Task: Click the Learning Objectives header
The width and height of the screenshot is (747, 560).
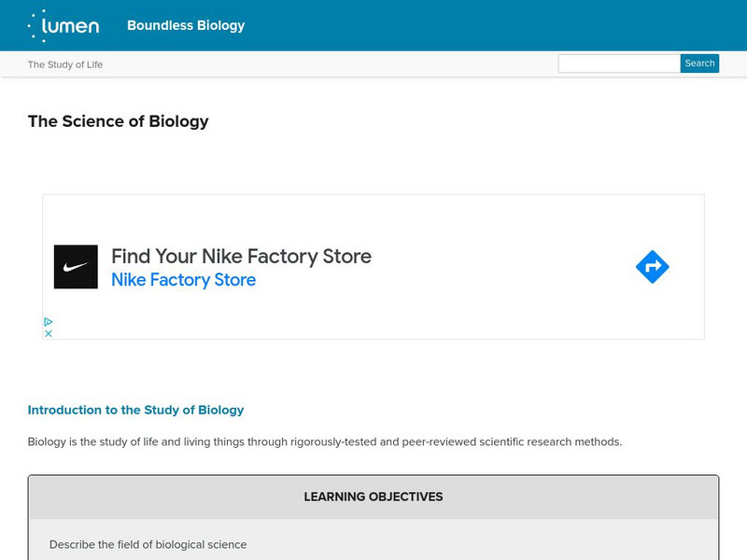Action: click(x=373, y=497)
